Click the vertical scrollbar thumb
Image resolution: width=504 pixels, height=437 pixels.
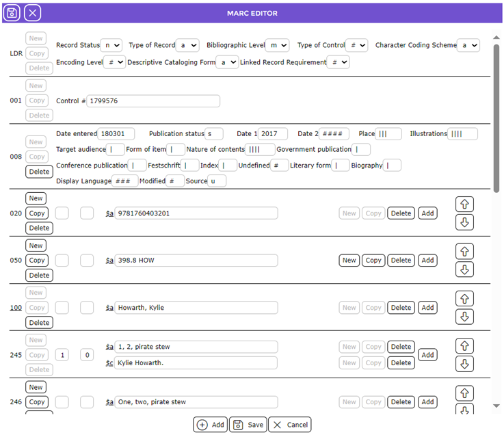[496, 118]
